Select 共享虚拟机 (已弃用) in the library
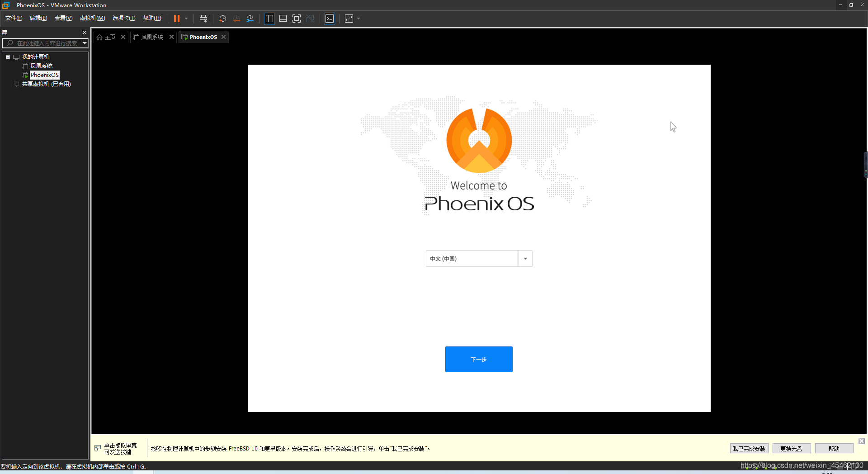This screenshot has height=474, width=868. (x=46, y=84)
